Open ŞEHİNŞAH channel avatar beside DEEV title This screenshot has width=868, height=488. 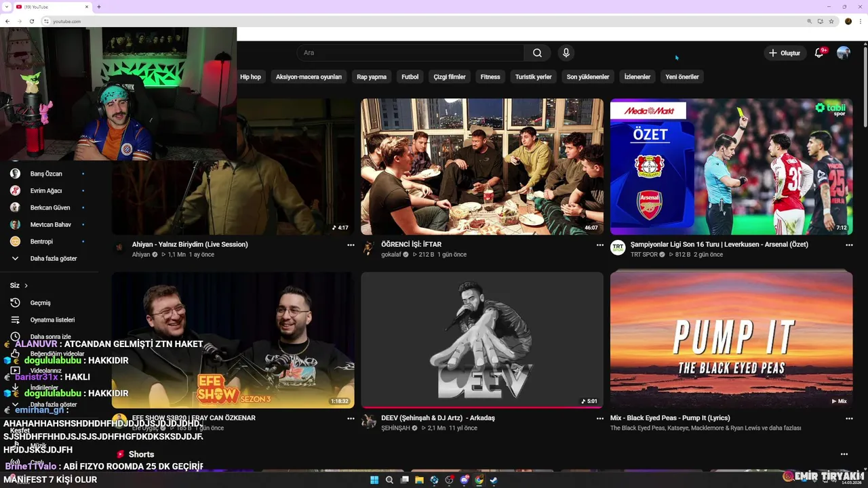pyautogui.click(x=369, y=422)
